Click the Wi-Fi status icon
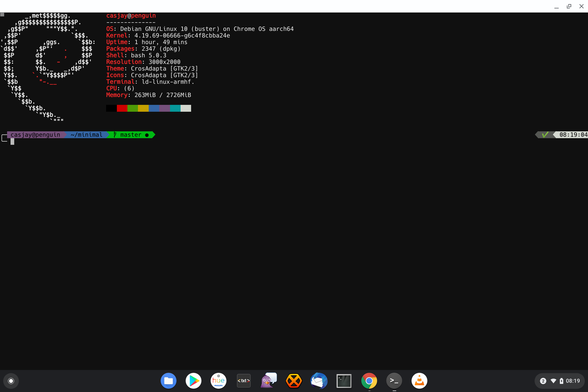The width and height of the screenshot is (588, 392). [553, 381]
